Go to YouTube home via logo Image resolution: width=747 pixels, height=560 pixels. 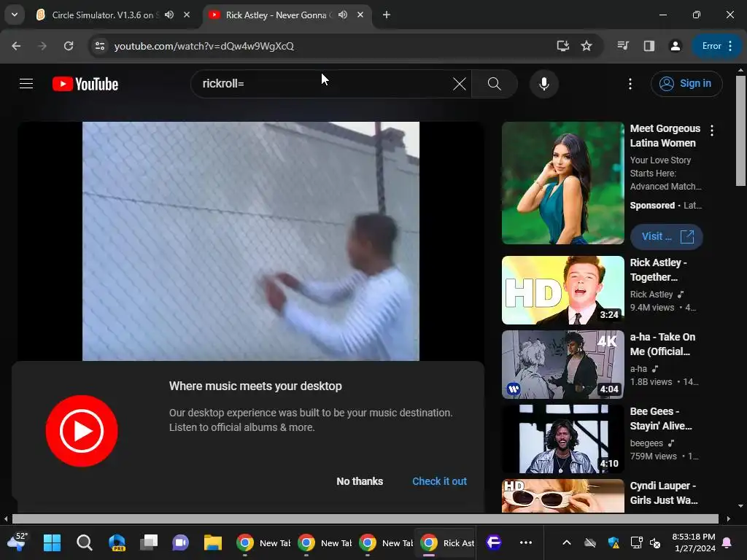click(85, 84)
